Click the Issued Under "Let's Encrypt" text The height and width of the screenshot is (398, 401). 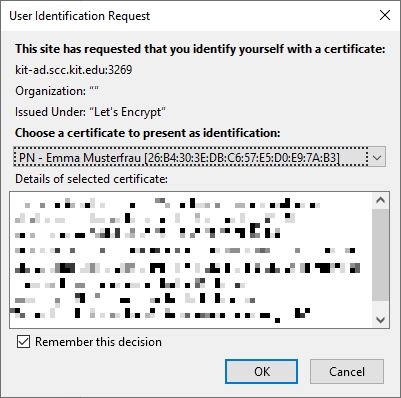[90, 112]
